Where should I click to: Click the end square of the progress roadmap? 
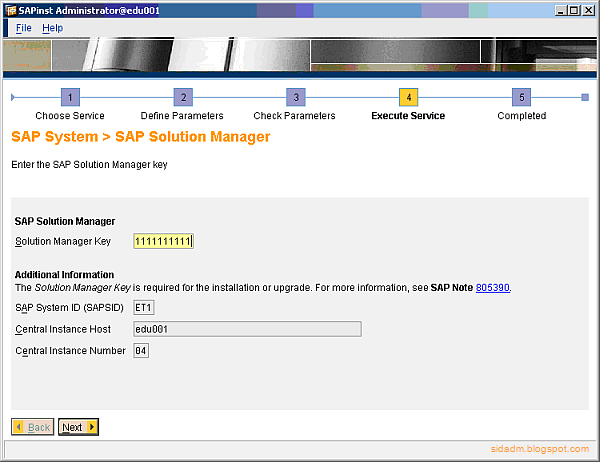point(585,97)
